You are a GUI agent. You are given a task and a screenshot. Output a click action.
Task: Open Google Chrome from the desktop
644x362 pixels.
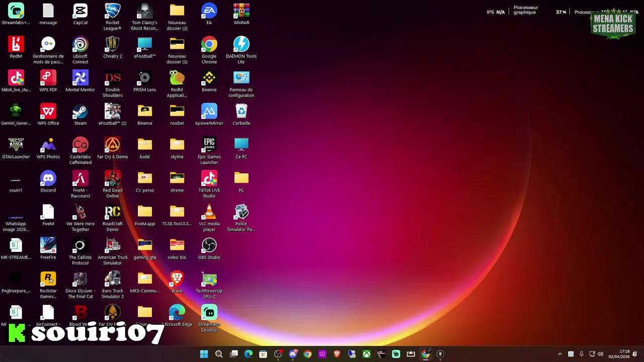[209, 50]
